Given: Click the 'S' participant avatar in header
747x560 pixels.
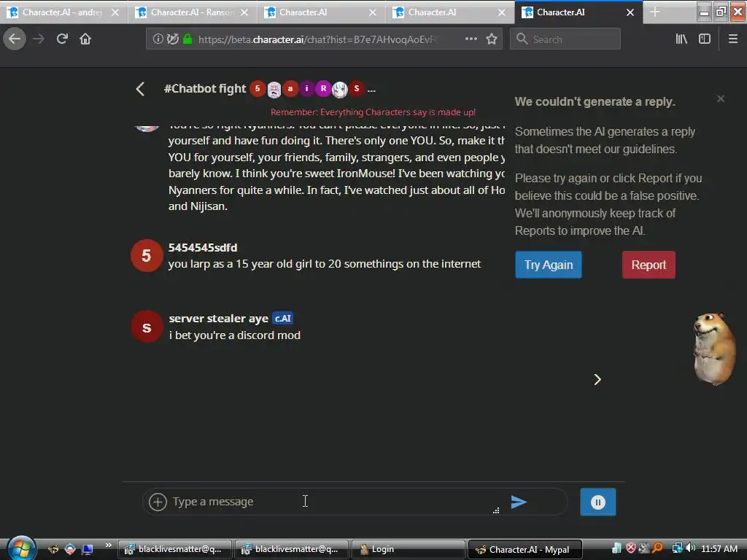Looking at the screenshot, I should click(x=356, y=88).
